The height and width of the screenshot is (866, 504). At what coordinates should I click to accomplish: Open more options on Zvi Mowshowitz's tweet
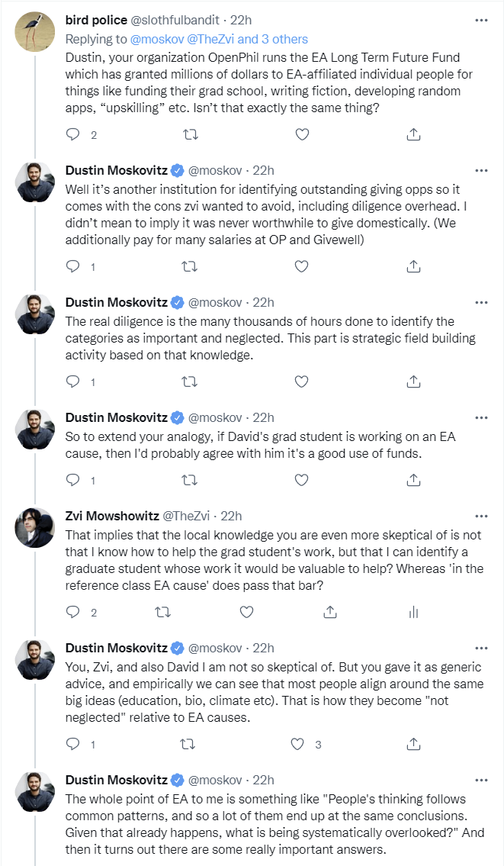tap(481, 516)
